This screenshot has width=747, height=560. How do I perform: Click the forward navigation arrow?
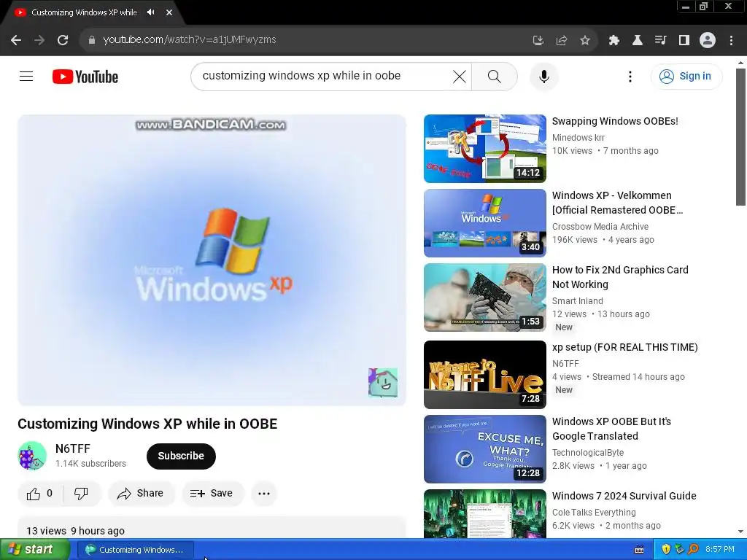click(39, 40)
